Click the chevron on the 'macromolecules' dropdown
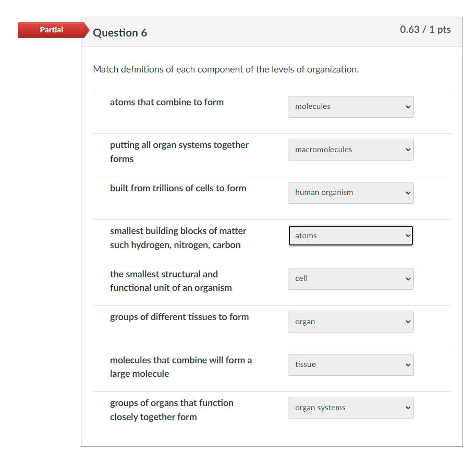The width and height of the screenshot is (476, 454). [408, 150]
